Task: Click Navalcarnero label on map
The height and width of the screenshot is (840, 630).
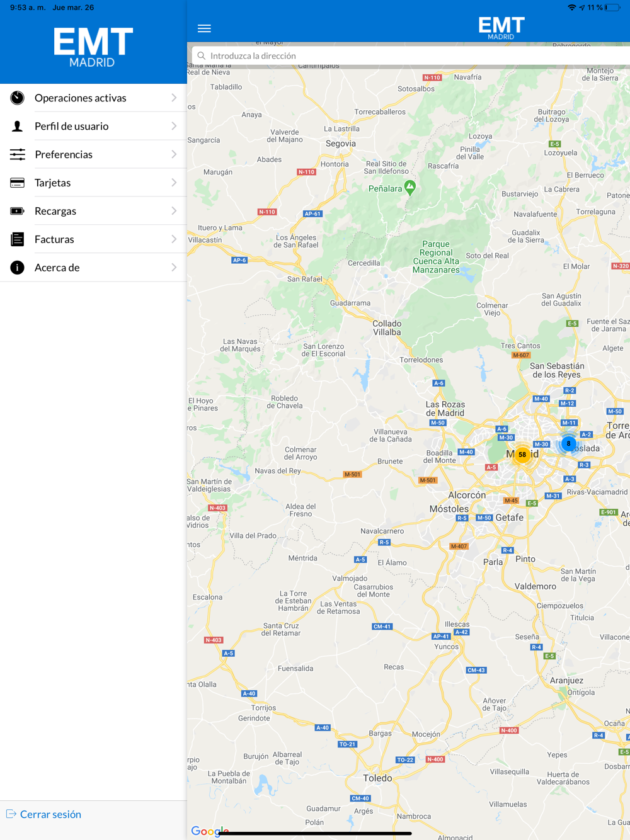Action: [382, 531]
